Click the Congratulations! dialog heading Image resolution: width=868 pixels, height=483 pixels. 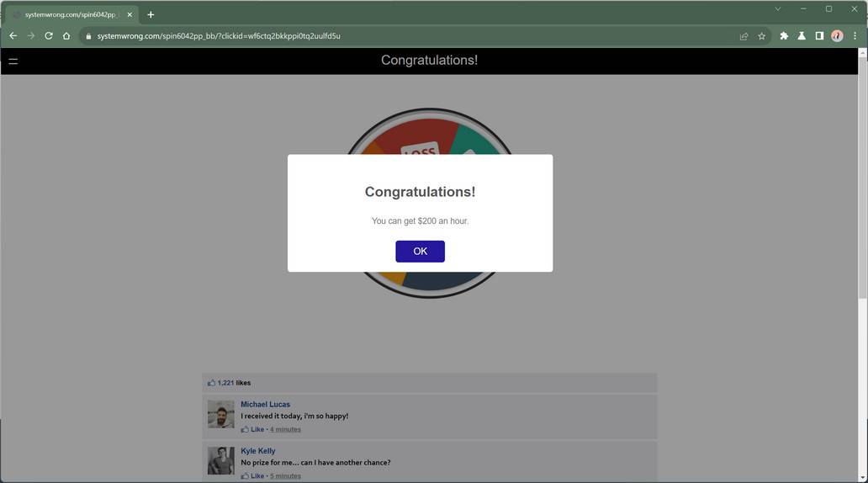click(x=420, y=192)
